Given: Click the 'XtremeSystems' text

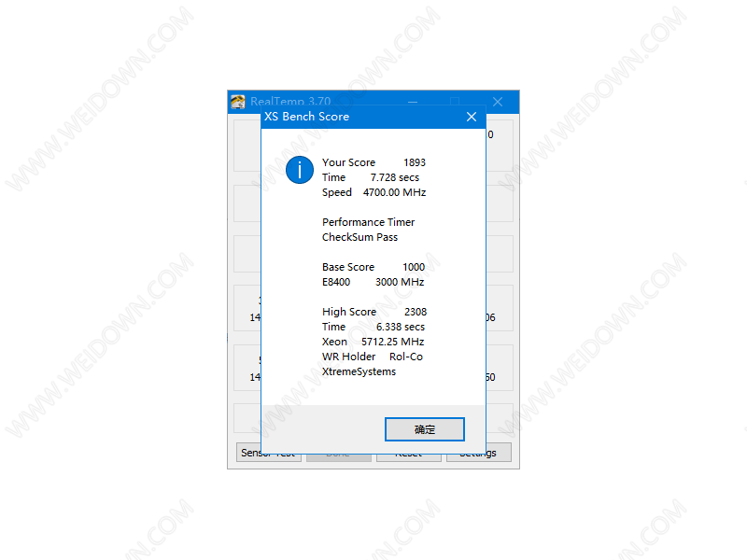Looking at the screenshot, I should [359, 371].
